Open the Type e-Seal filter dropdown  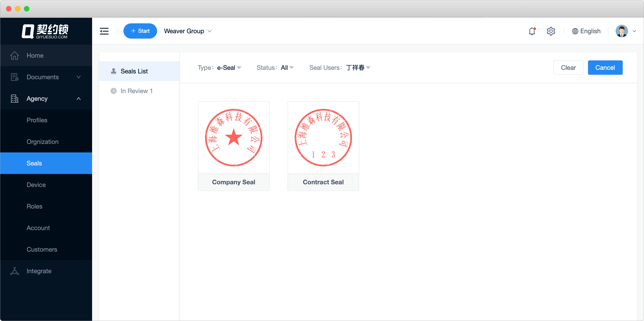(229, 68)
